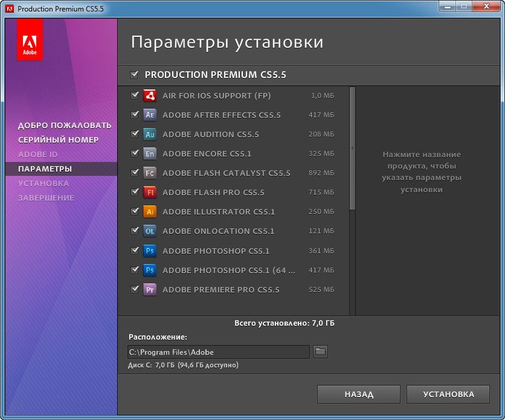Open the folder browse icon next to location
Screen dimensions: 505x420
(320, 352)
